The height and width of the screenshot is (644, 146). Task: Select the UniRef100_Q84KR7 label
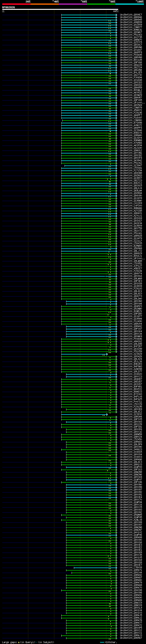point(131,379)
